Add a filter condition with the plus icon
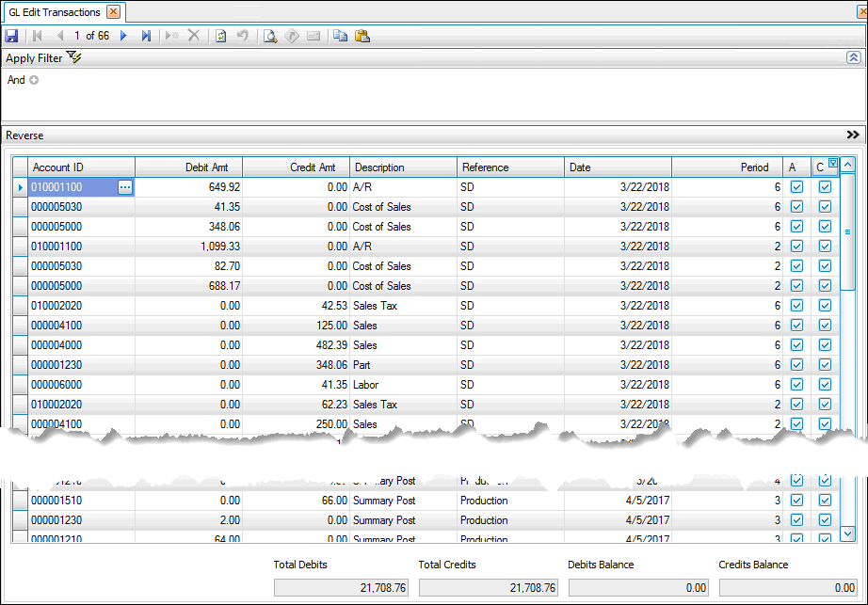 tap(34, 80)
